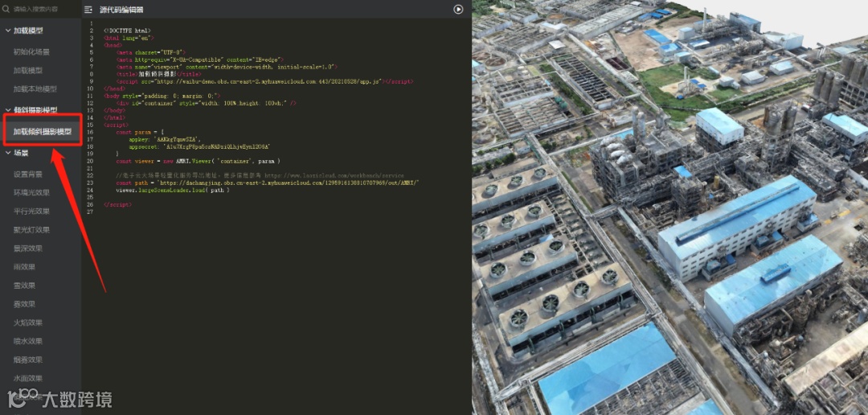Click the search magnifier icon in sidebar
The image size is (868, 415).
6,9
